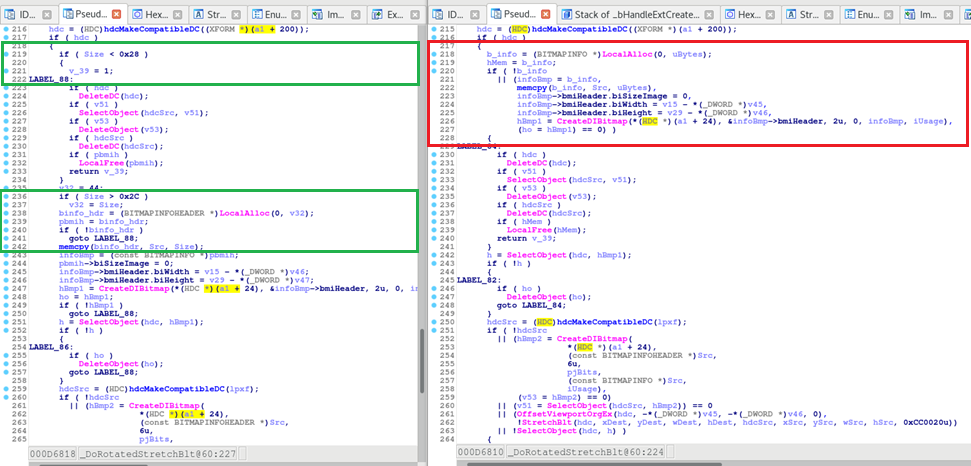Toggle breakpoint dot at line 242, left window
Viewport: 971px width, 466px height.
pos(6,246)
